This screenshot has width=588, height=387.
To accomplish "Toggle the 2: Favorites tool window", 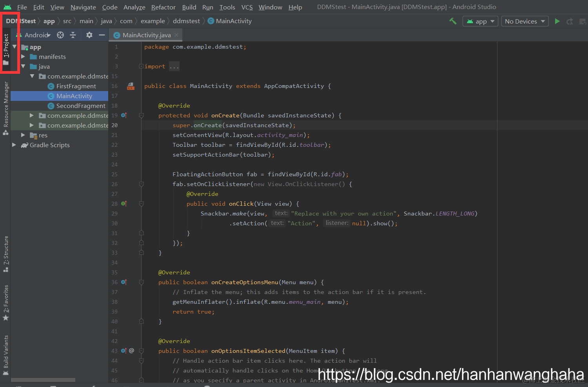I will point(6,303).
